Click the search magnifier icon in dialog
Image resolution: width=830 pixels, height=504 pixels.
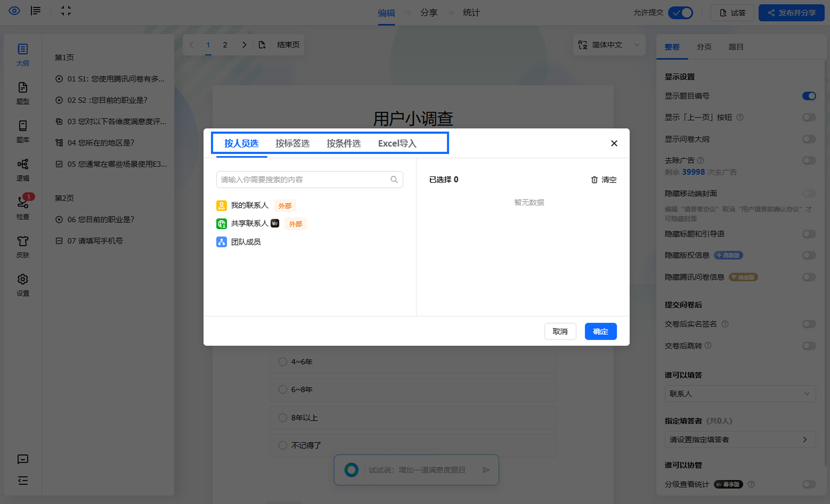point(394,180)
